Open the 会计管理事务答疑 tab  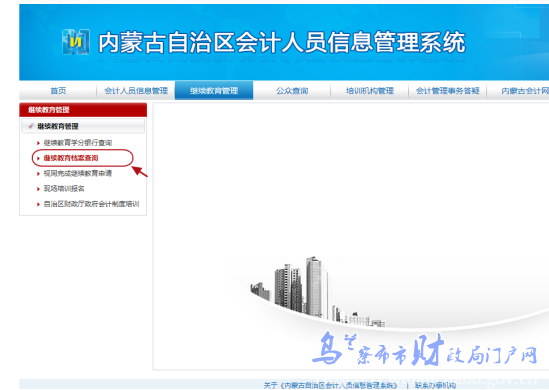coord(447,91)
